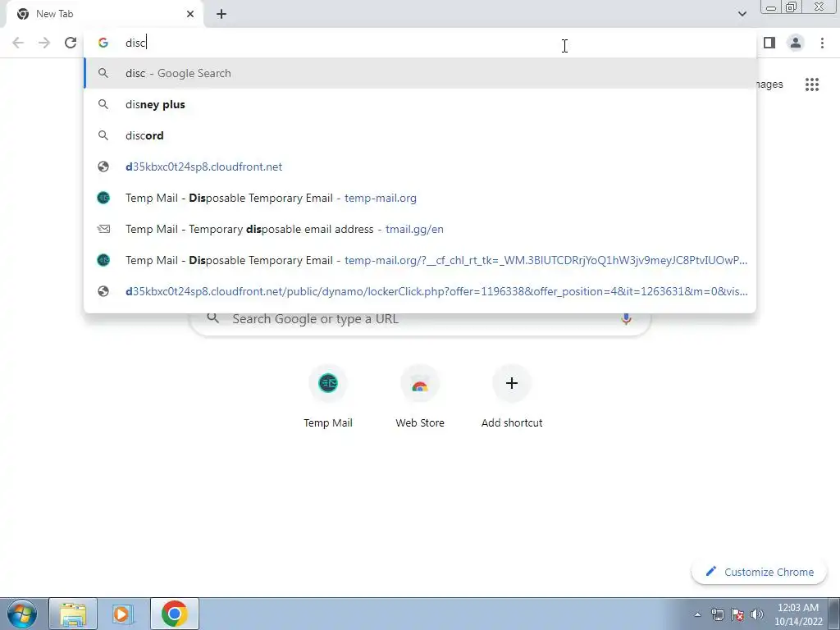Open Windows Explorer from the taskbar
Viewport: 840px width, 630px height.
tap(73, 614)
